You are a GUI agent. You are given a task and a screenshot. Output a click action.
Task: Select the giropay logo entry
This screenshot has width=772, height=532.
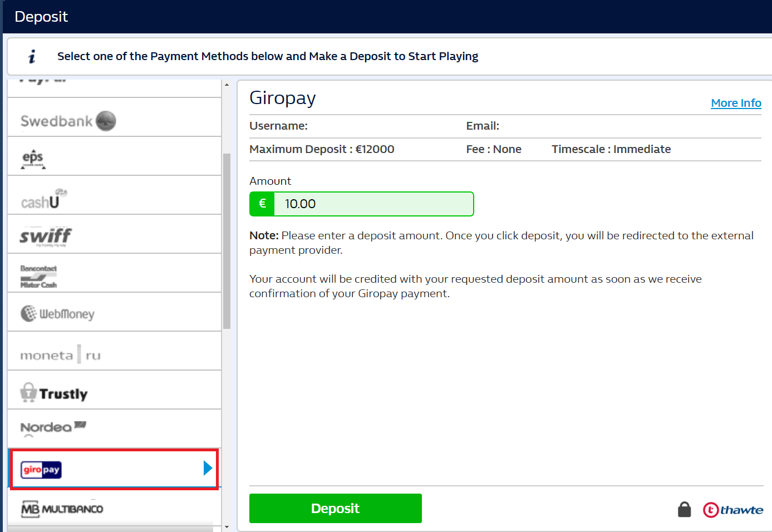tap(41, 470)
